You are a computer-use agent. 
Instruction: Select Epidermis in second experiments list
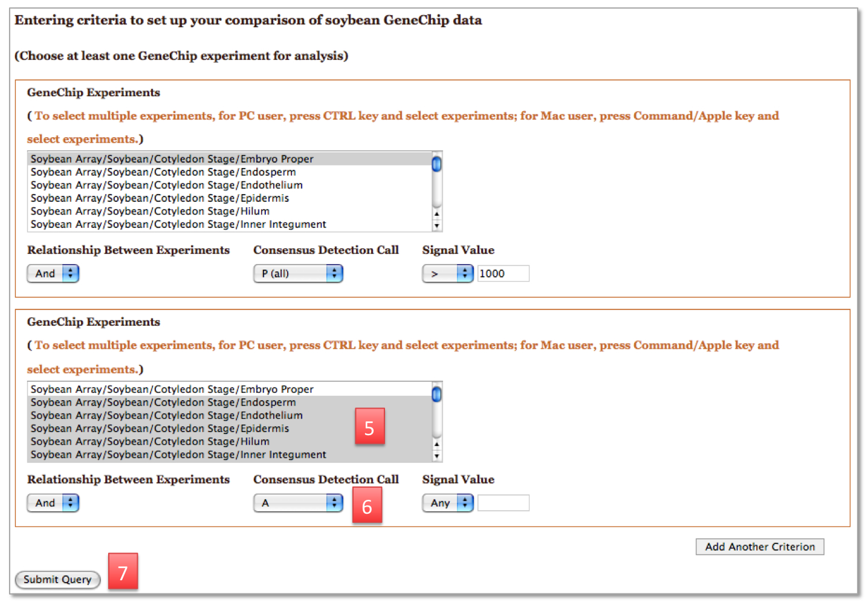[x=230, y=429]
